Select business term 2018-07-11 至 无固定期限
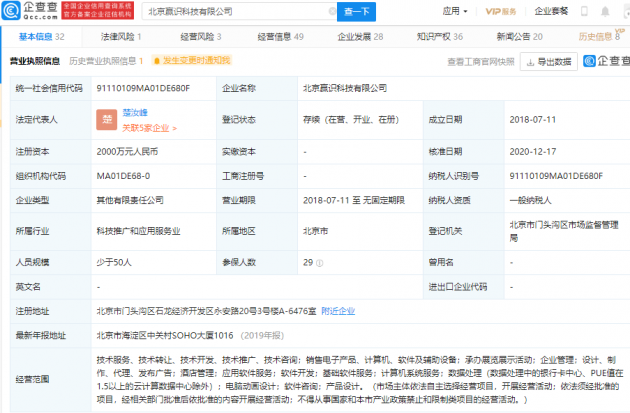630x413 pixels. pyautogui.click(x=354, y=200)
